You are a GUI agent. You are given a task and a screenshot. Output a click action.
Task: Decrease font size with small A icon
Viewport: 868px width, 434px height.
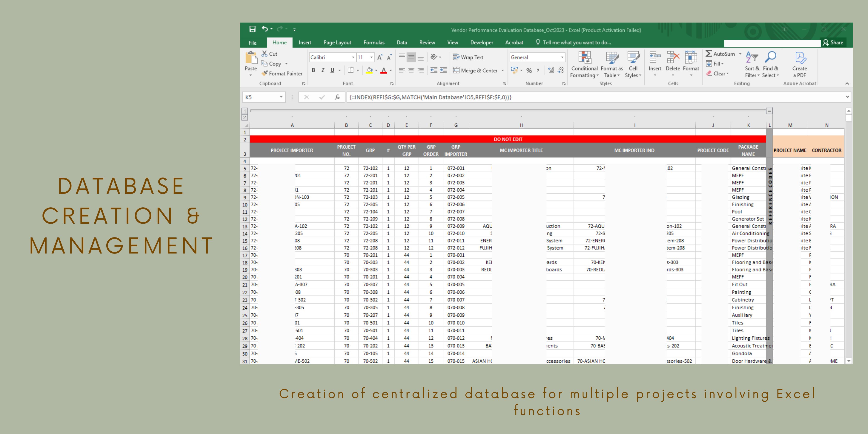point(389,57)
